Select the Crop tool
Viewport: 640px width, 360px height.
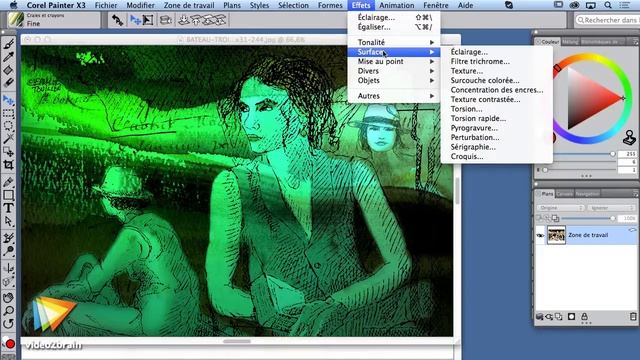point(9,165)
